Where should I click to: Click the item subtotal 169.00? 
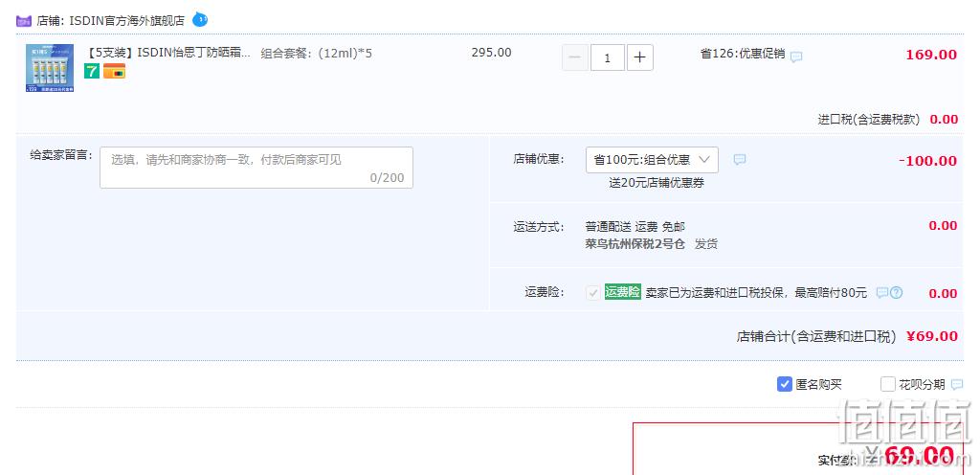[x=931, y=55]
